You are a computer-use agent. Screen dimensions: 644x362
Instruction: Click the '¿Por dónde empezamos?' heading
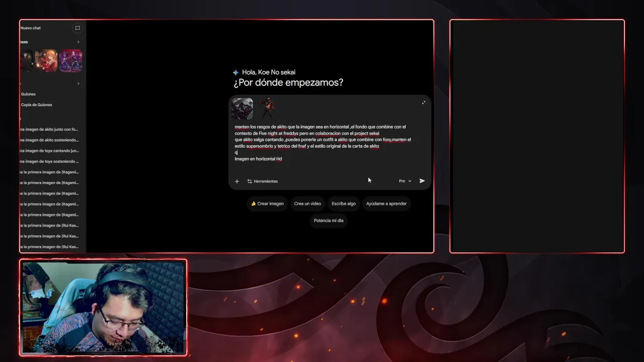click(288, 83)
